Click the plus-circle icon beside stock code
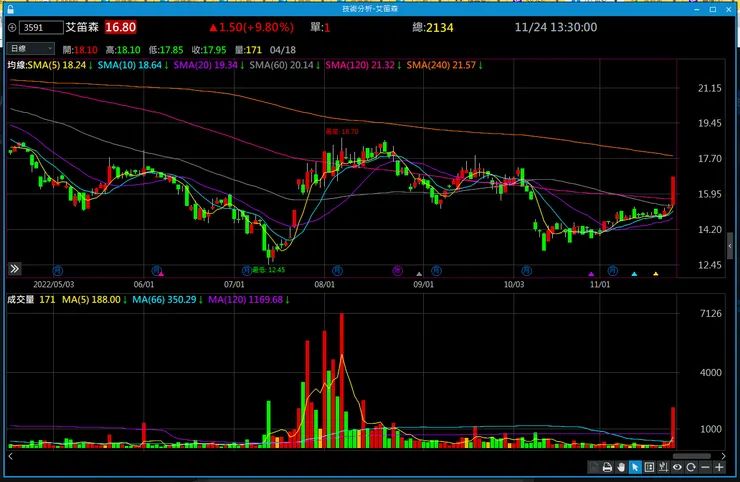The height and width of the screenshot is (482, 740). (12, 27)
